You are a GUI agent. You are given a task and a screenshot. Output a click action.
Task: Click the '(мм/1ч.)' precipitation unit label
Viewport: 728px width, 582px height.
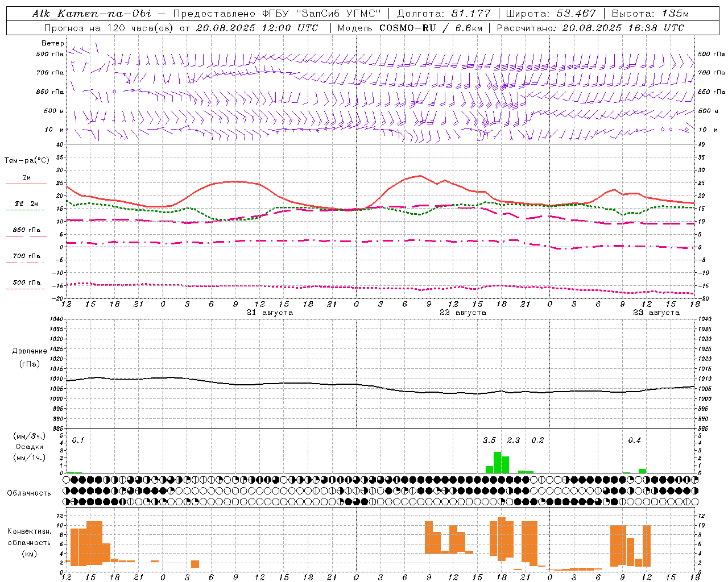(30, 458)
